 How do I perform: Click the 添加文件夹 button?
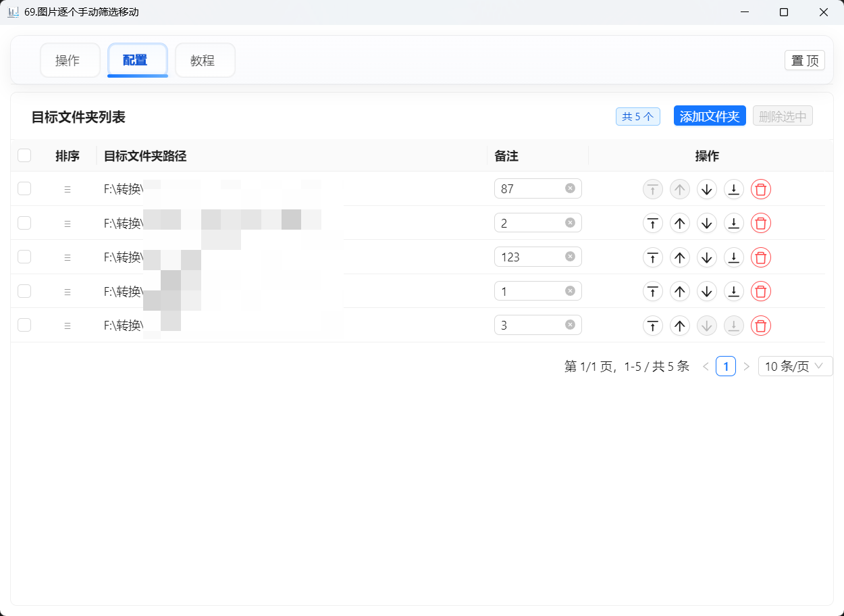tap(709, 116)
